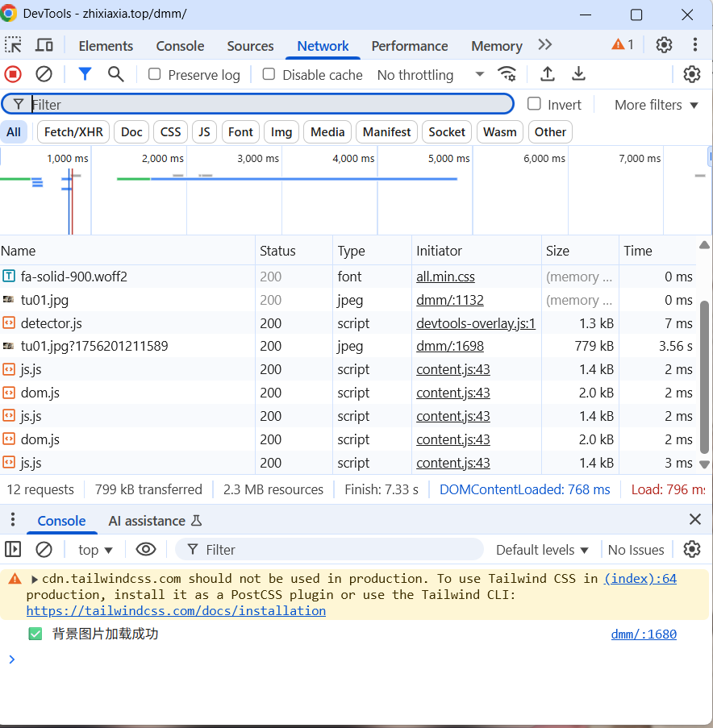Toggle the device toolbar icon
Image resolution: width=713 pixels, height=728 pixels.
coord(44,45)
